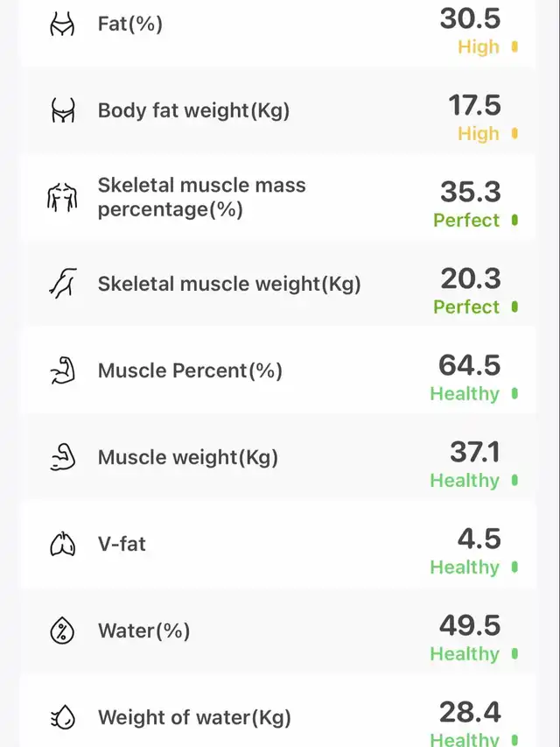Tap the Skeletal muscle weight leg icon
Image resolution: width=560 pixels, height=747 pixels.
(62, 284)
